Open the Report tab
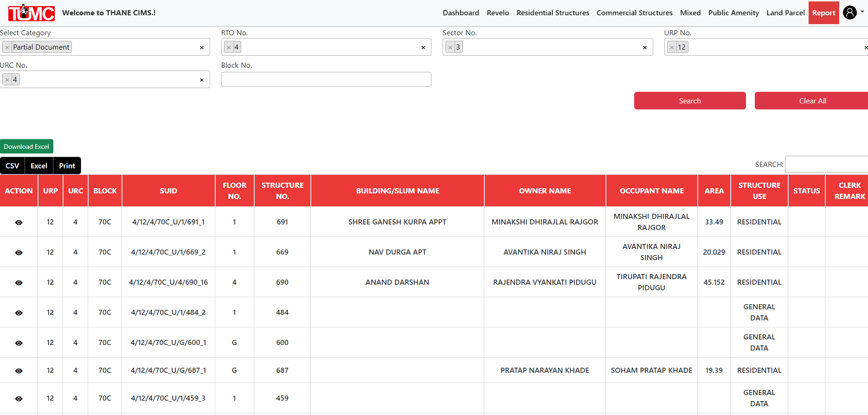Viewport: 868px width, 415px height. pyautogui.click(x=824, y=13)
